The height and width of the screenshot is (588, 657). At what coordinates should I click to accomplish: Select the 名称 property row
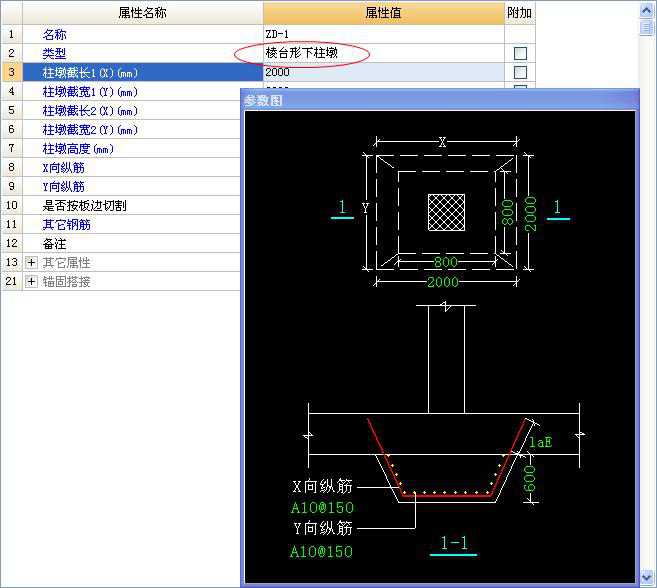[142, 34]
